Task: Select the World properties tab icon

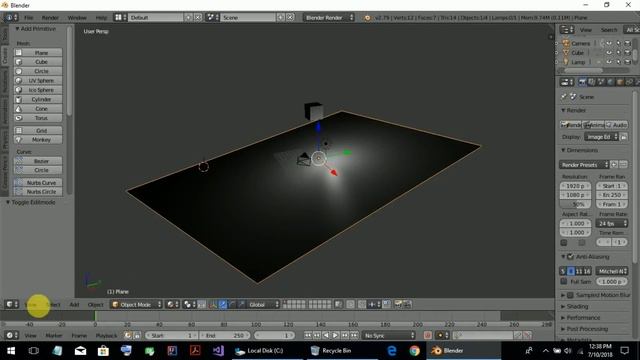Action: (611, 82)
